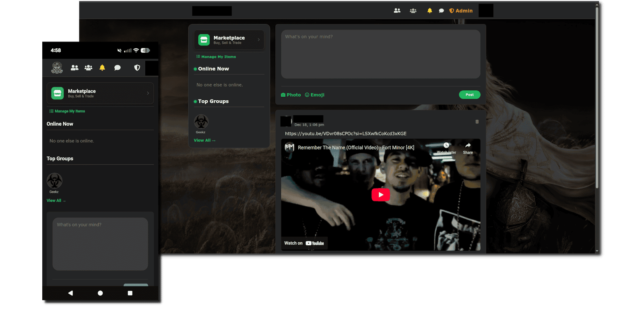The image size is (644, 313).
Task: Tap battery indicator in phone status bar
Action: [x=145, y=50]
